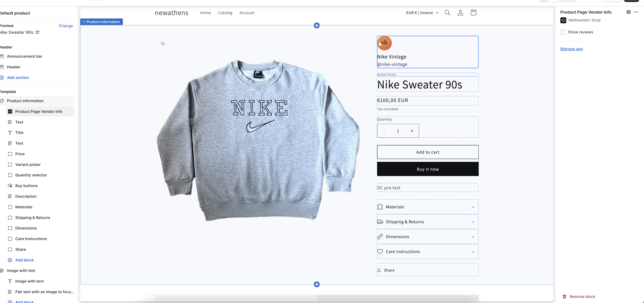Viewport: 644px width, 303px height.
Task: Open the cart icon in preview header
Action: (x=473, y=12)
